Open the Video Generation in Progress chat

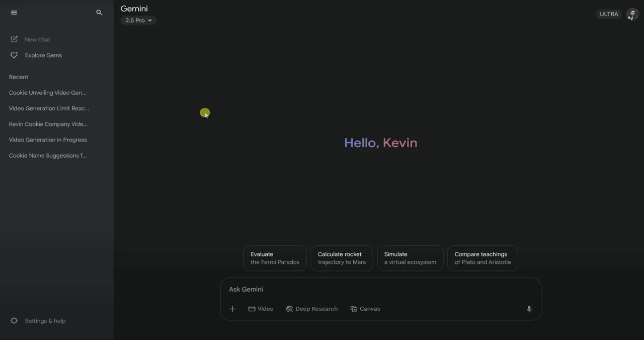tap(48, 140)
